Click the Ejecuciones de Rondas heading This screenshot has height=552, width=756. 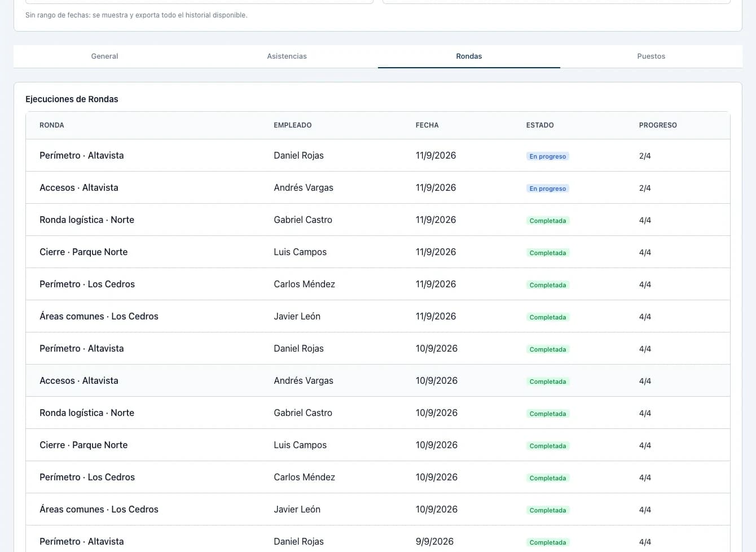tap(72, 99)
